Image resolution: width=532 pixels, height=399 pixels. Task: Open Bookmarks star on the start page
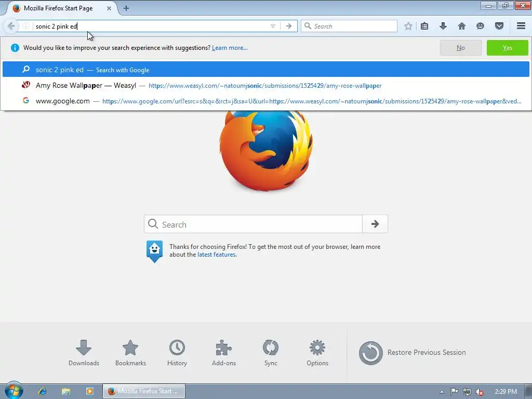coord(130,353)
